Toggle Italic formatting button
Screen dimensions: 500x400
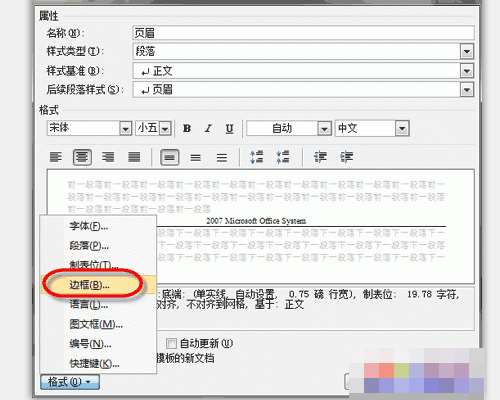tap(209, 128)
